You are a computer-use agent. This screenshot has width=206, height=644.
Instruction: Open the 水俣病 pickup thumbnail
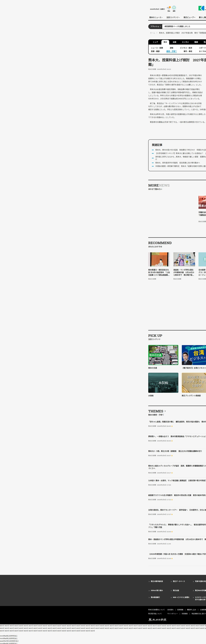[x=163, y=383]
